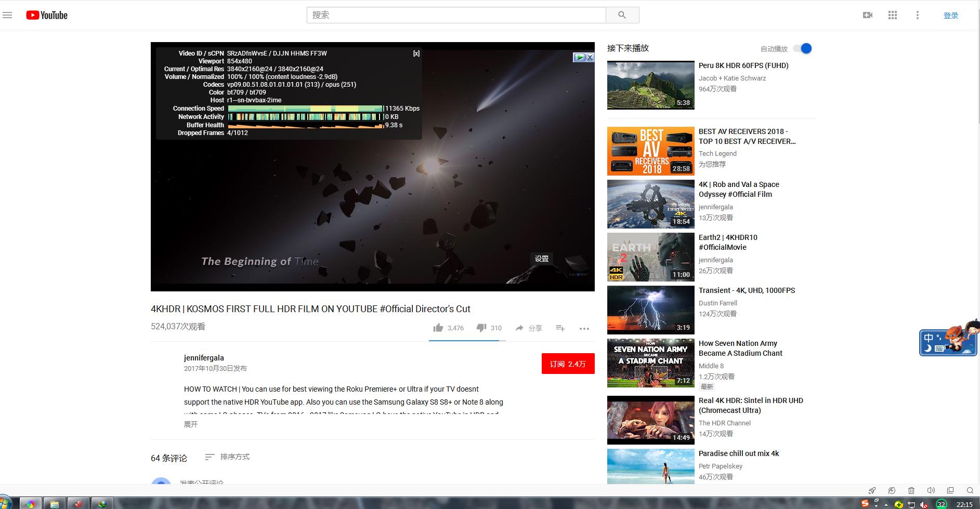Open Sintel HDR UHD video thumbnail
980x509 pixels.
click(651, 420)
